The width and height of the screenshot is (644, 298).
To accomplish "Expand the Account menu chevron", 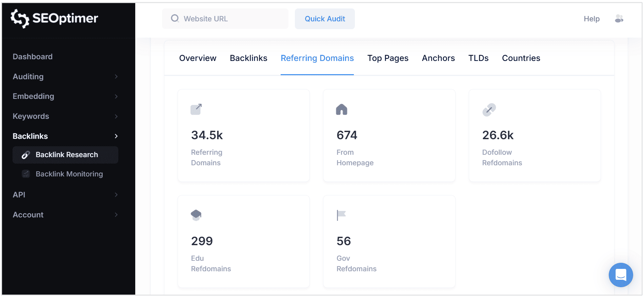I will [x=116, y=215].
